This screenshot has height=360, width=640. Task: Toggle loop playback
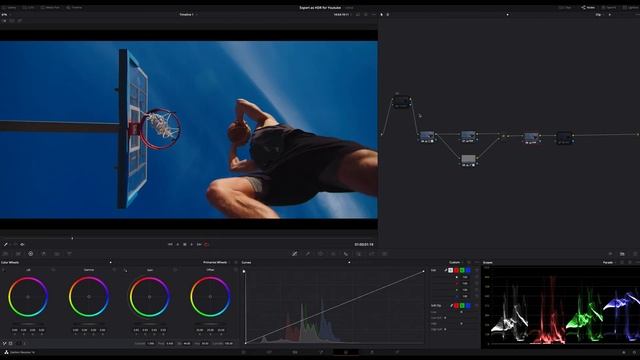[207, 244]
